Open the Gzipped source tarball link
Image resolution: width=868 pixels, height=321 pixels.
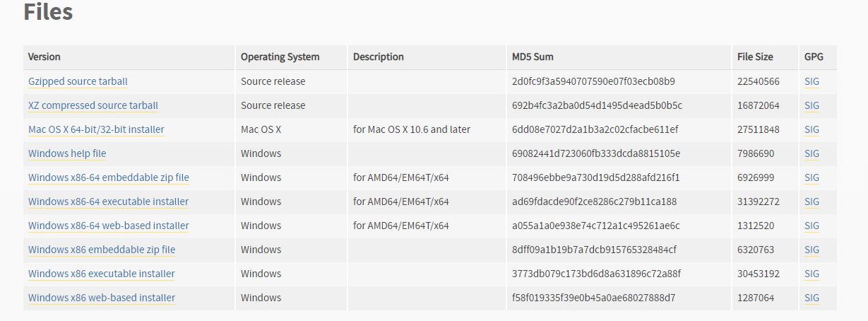point(78,81)
